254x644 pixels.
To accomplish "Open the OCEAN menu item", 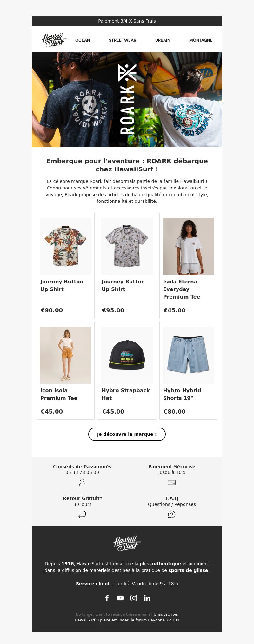I will click(83, 40).
